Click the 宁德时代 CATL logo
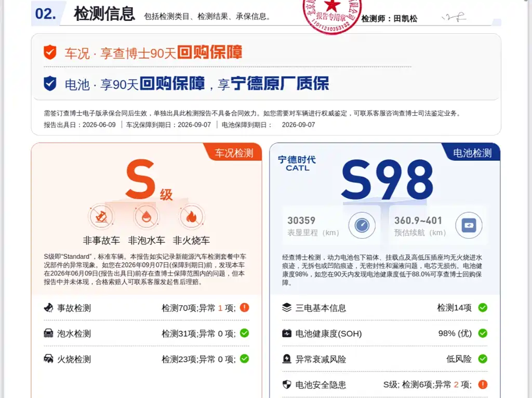The height and width of the screenshot is (398, 532). [297, 163]
